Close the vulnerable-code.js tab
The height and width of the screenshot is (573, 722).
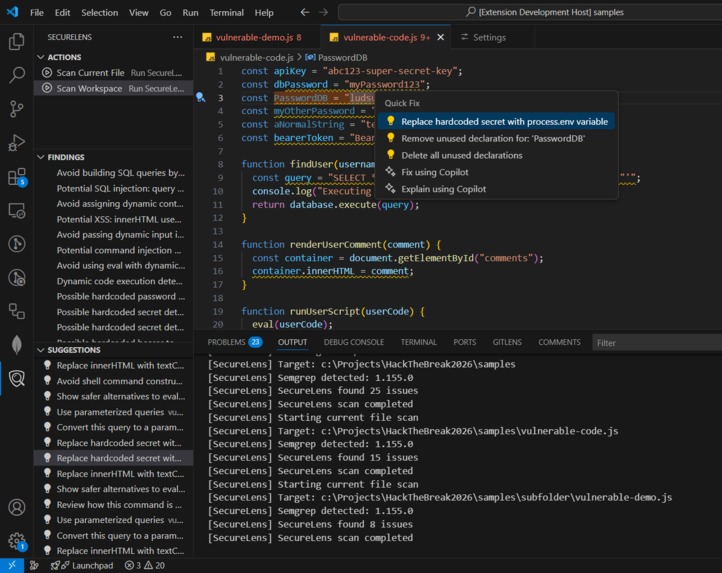pyautogui.click(x=440, y=37)
